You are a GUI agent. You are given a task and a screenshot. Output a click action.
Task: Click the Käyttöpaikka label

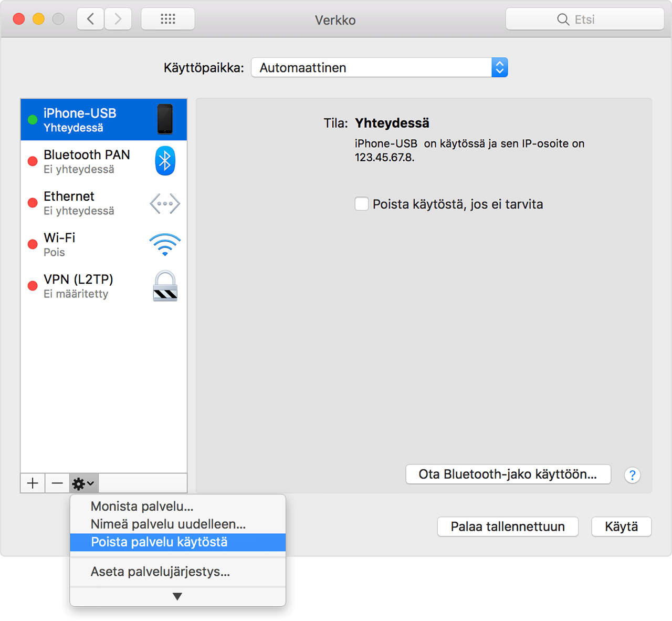click(204, 68)
